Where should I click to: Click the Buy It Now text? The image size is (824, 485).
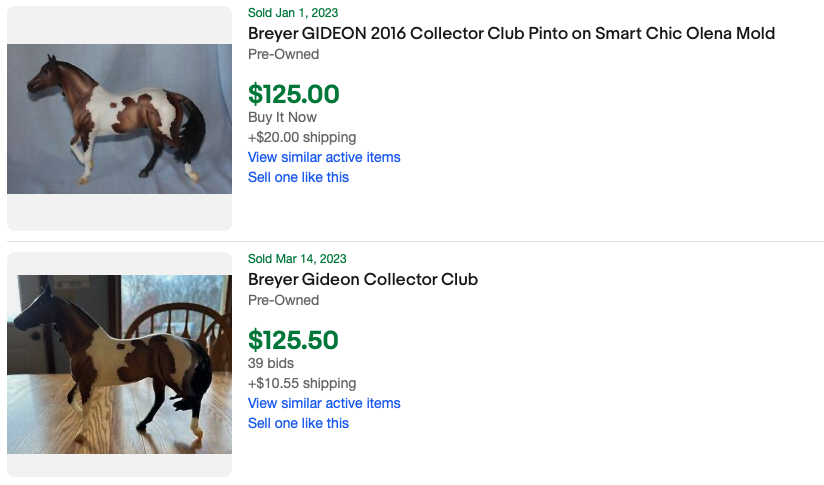tap(282, 117)
